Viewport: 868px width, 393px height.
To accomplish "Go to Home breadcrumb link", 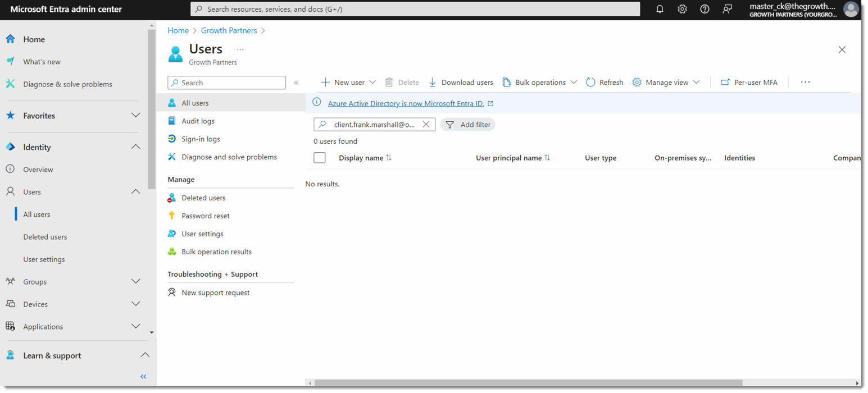I will (178, 30).
